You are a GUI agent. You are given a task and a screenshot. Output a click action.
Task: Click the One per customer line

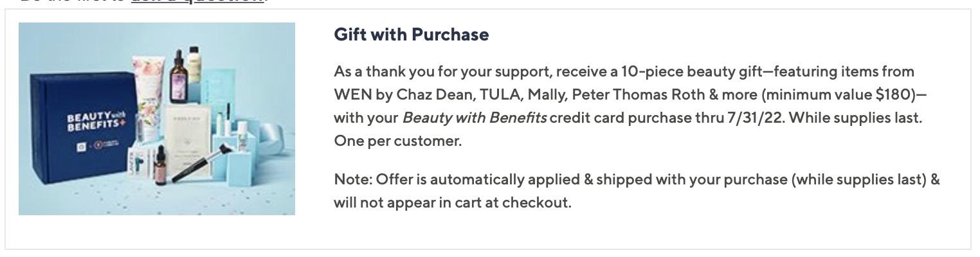[397, 141]
